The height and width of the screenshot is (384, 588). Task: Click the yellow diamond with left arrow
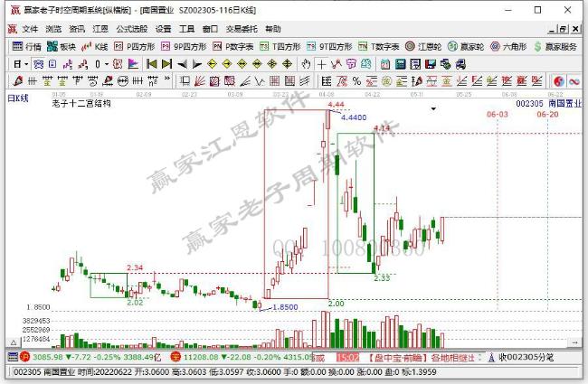[212, 64]
